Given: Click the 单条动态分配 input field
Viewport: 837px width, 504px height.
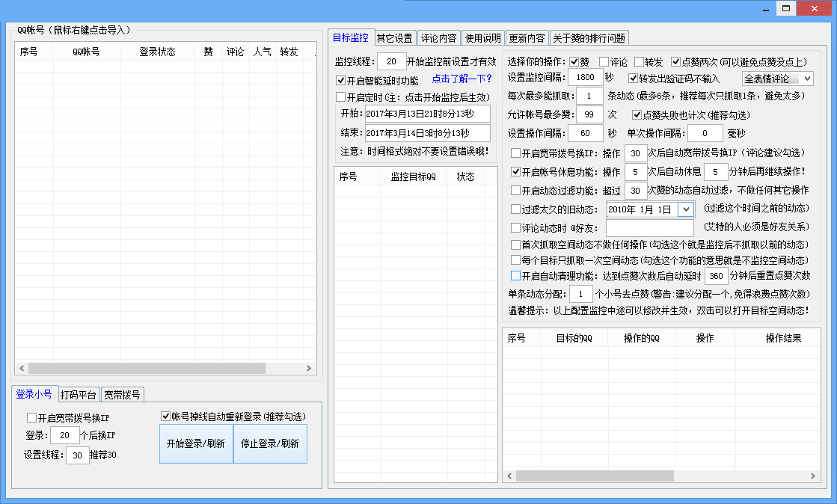Looking at the screenshot, I should point(580,294).
